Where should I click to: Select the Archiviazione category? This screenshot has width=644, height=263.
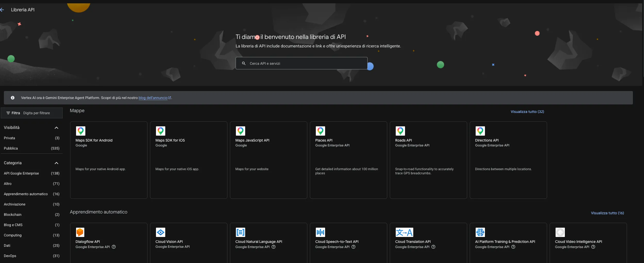tap(32, 204)
